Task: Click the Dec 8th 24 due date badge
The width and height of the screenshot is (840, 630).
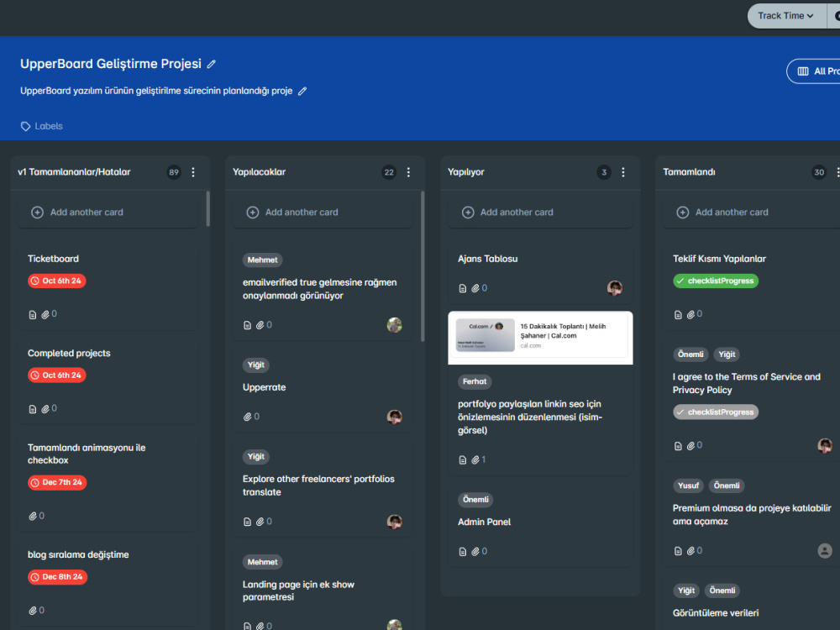Action: point(57,577)
